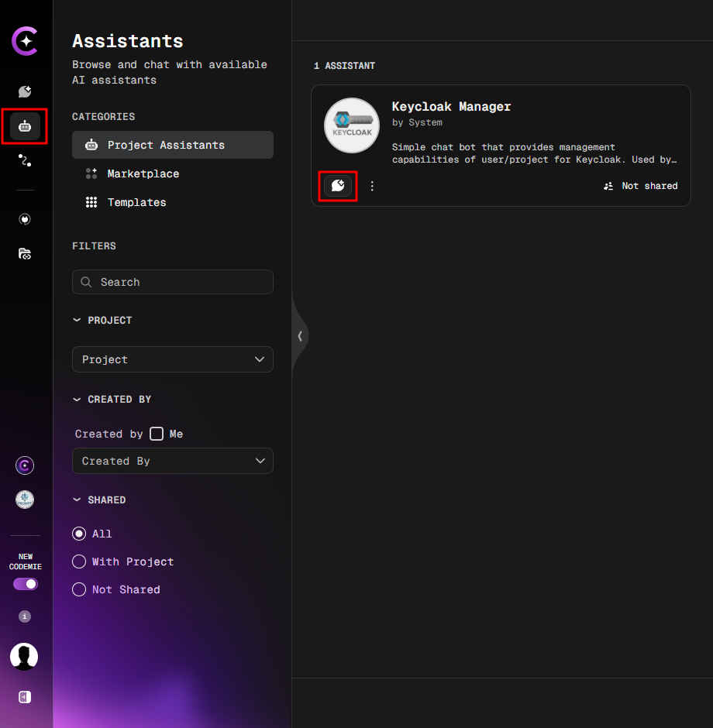Open the plugins icon in left sidebar
Viewport: 713px width, 728px height.
24,219
